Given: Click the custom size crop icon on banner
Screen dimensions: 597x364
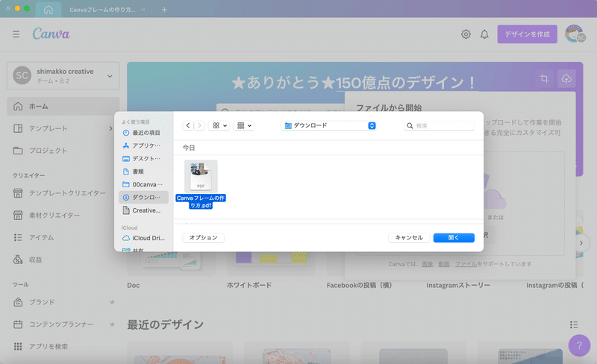Looking at the screenshot, I should pyautogui.click(x=544, y=78).
